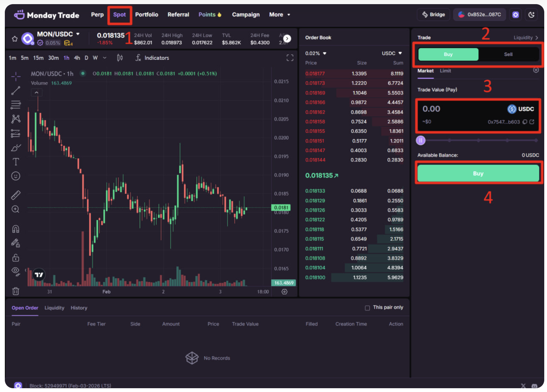Open the Indicators menu
This screenshot has height=392, width=547.
pos(152,58)
